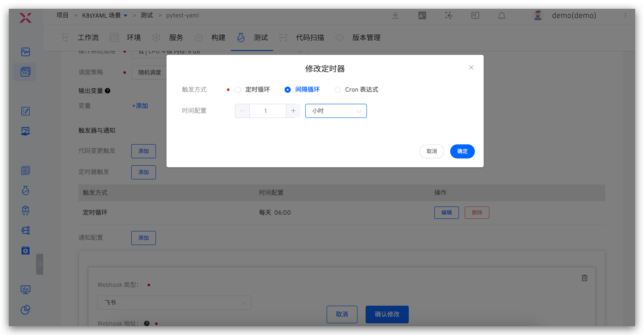Image resolution: width=644 pixels, height=335 pixels.
Task: Click the 确定 button in the dialog
Action: (x=462, y=151)
